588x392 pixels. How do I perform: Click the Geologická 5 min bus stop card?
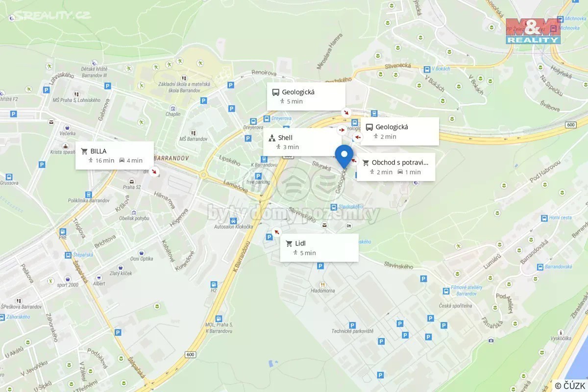[x=306, y=96]
